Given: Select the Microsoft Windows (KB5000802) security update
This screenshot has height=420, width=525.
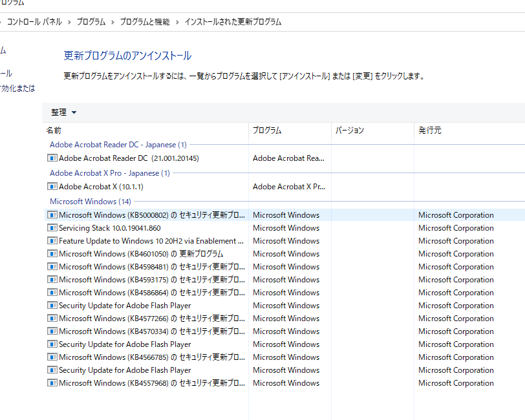Looking at the screenshot, I should [x=152, y=215].
